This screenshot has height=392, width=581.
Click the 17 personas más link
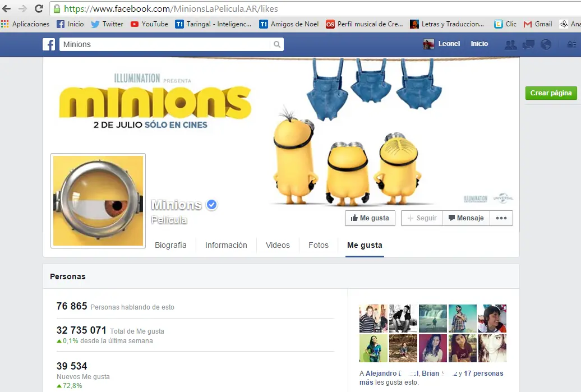pos(431,377)
